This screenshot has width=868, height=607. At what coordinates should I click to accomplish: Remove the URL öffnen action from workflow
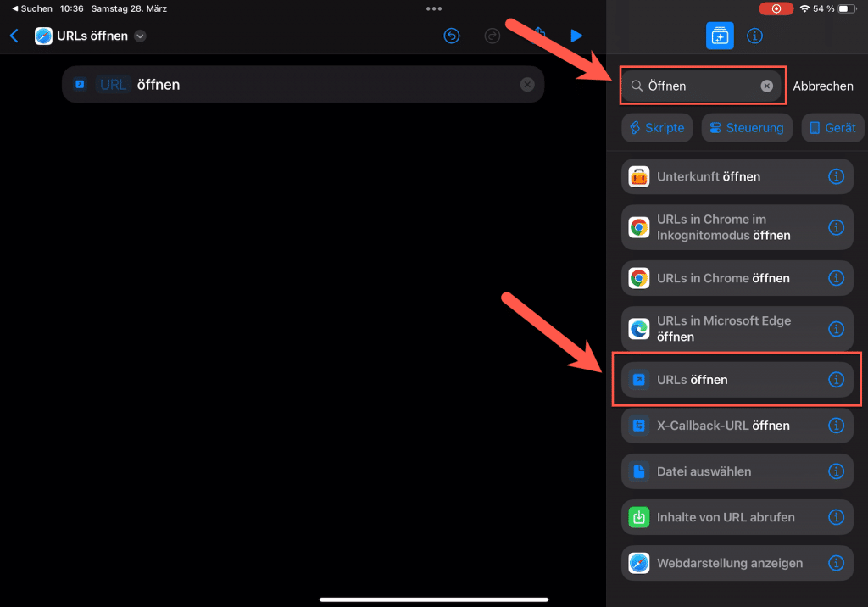pyautogui.click(x=527, y=85)
